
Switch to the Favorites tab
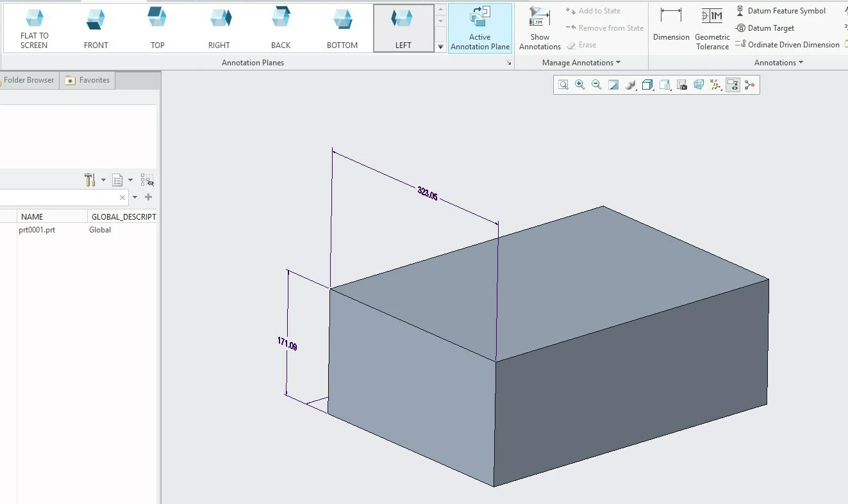tap(88, 80)
